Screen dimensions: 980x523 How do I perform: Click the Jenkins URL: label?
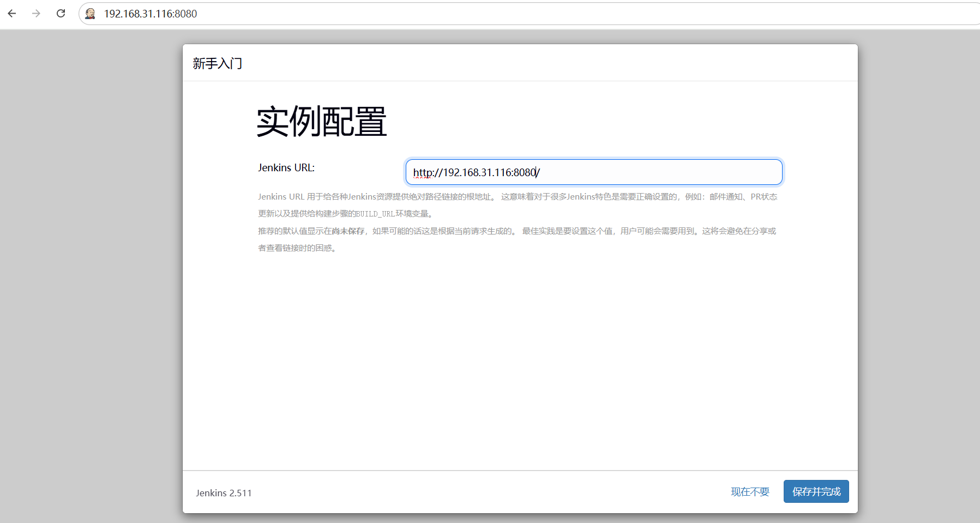(x=286, y=167)
